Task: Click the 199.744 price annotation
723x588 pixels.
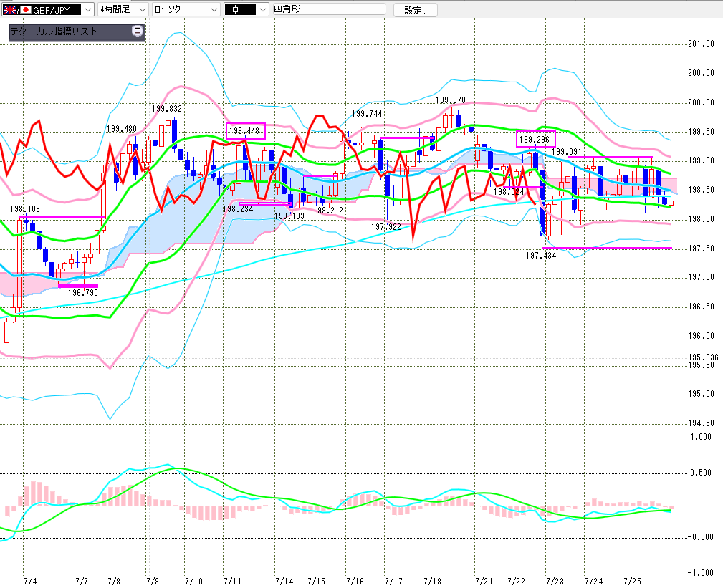Action: [367, 114]
